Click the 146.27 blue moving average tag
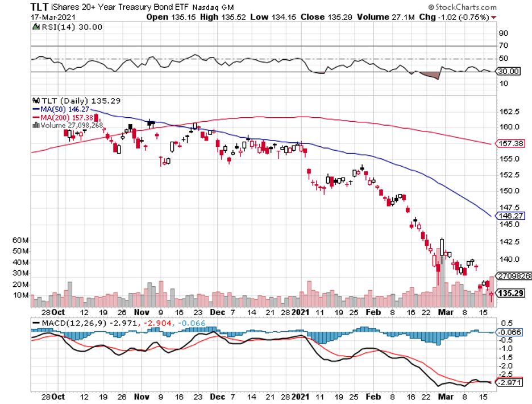The height and width of the screenshot is (404, 532). click(510, 216)
